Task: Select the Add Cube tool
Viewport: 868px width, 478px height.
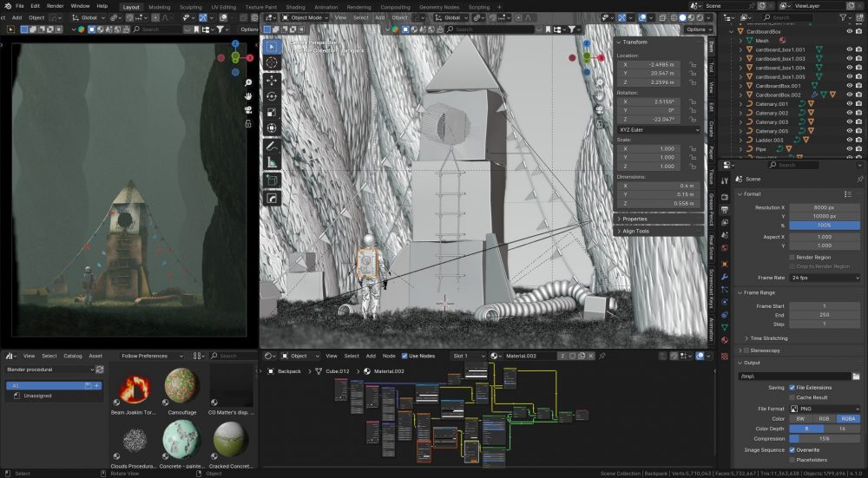Action: pyautogui.click(x=271, y=180)
